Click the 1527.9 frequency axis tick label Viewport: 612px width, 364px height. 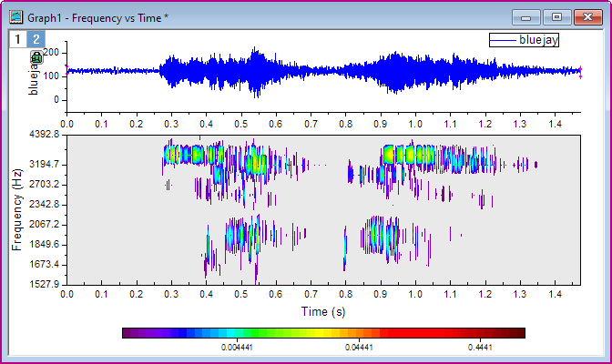coord(44,284)
